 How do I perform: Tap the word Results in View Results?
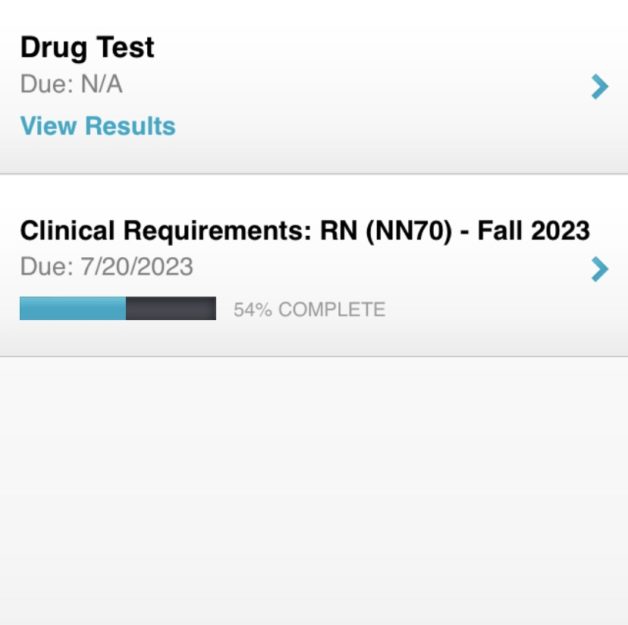pyautogui.click(x=130, y=126)
